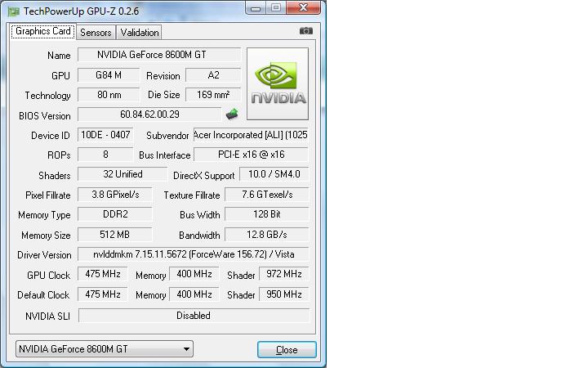
Task: Click the NVIDIA logo image
Action: [278, 83]
